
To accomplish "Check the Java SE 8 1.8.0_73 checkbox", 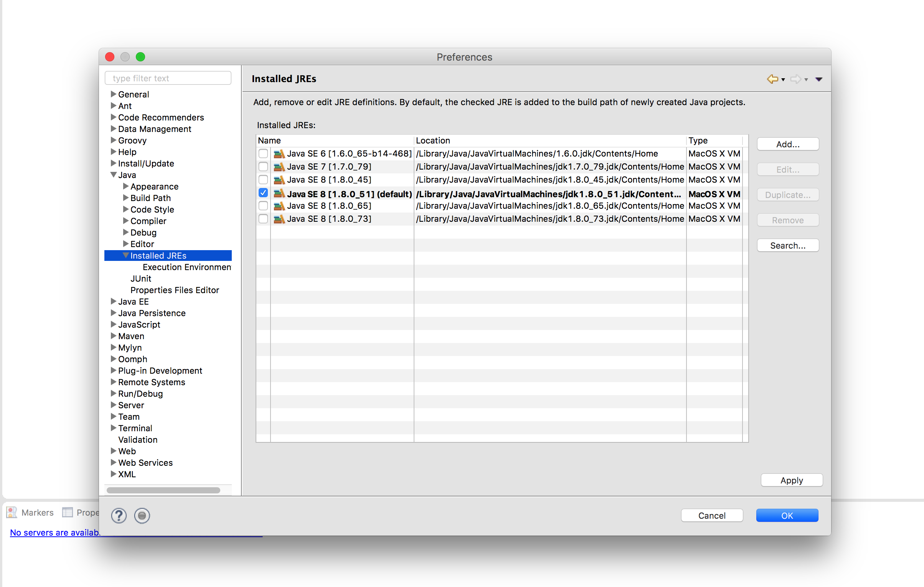I will pyautogui.click(x=263, y=219).
